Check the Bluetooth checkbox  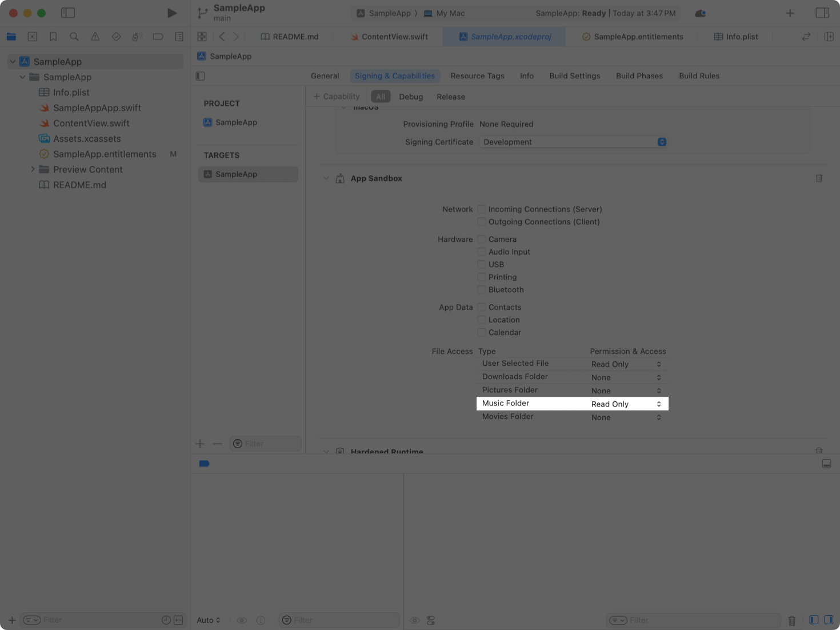[x=482, y=290]
